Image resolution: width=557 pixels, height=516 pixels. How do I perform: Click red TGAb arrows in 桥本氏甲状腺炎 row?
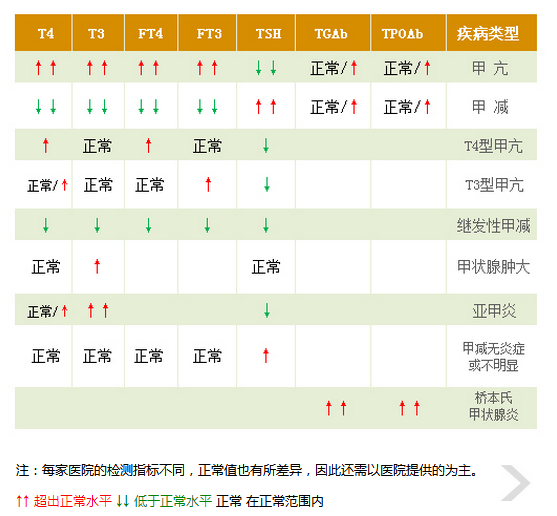click(336, 408)
